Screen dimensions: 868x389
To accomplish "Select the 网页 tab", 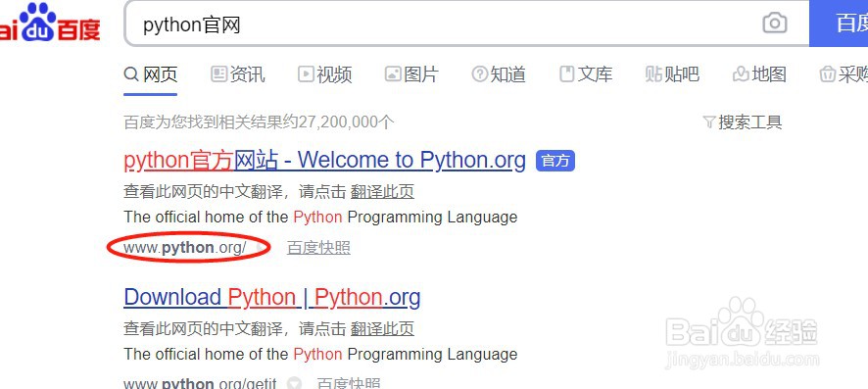I will pos(151,74).
